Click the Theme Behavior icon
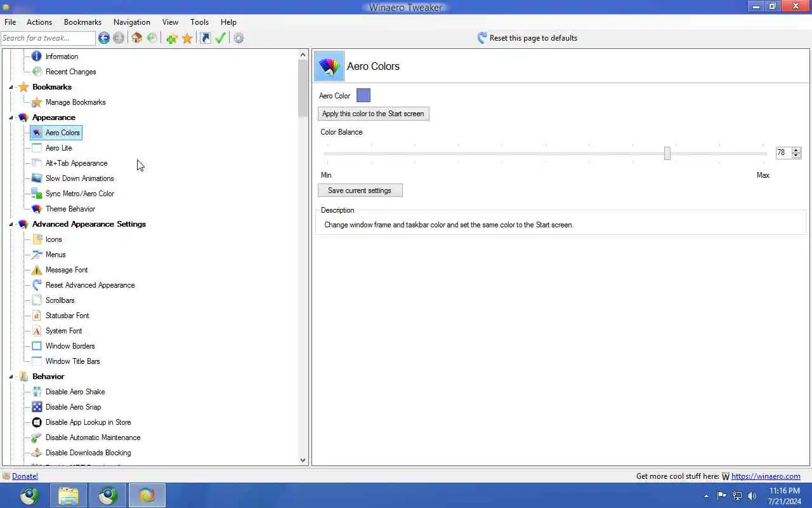This screenshot has width=812, height=508. coord(37,209)
